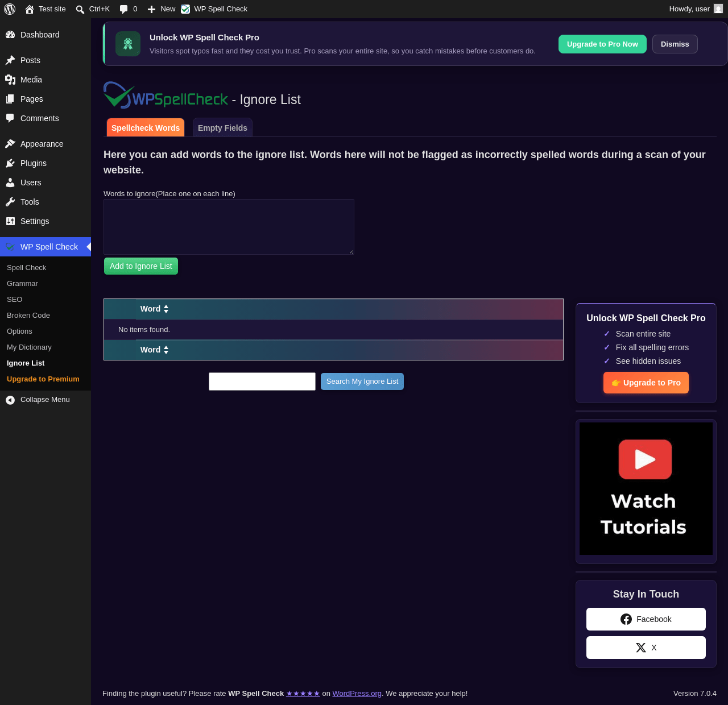This screenshot has height=705, width=728.
Task: Click the orange Upgrade to Pro button
Action: (646, 383)
